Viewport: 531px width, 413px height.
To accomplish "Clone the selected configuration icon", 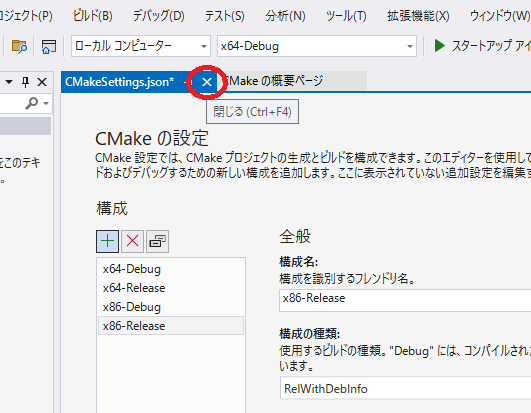I will (157, 241).
